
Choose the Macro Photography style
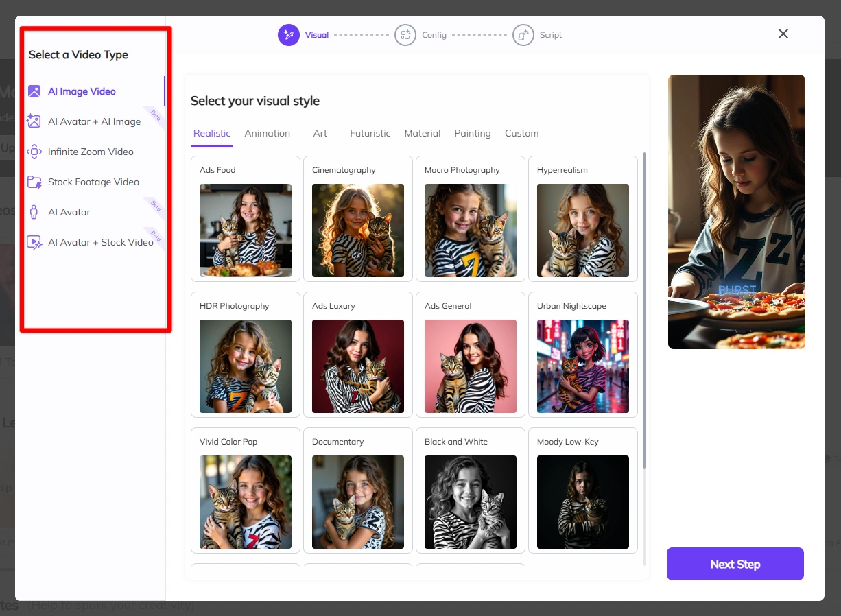pyautogui.click(x=471, y=219)
